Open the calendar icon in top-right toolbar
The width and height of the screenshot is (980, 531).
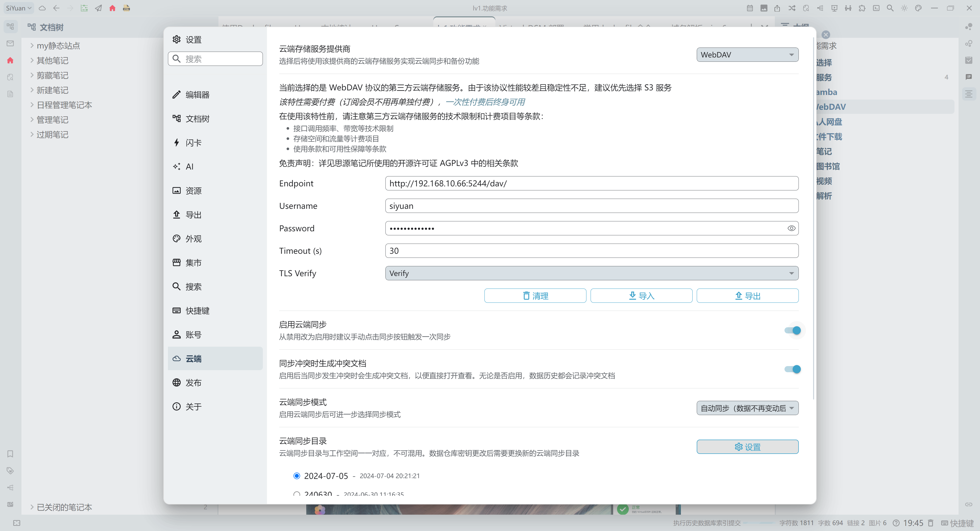point(750,8)
